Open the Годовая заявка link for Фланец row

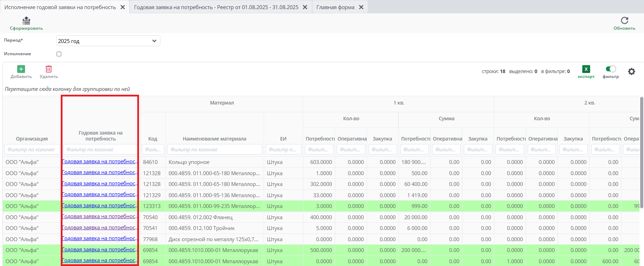[100, 217]
